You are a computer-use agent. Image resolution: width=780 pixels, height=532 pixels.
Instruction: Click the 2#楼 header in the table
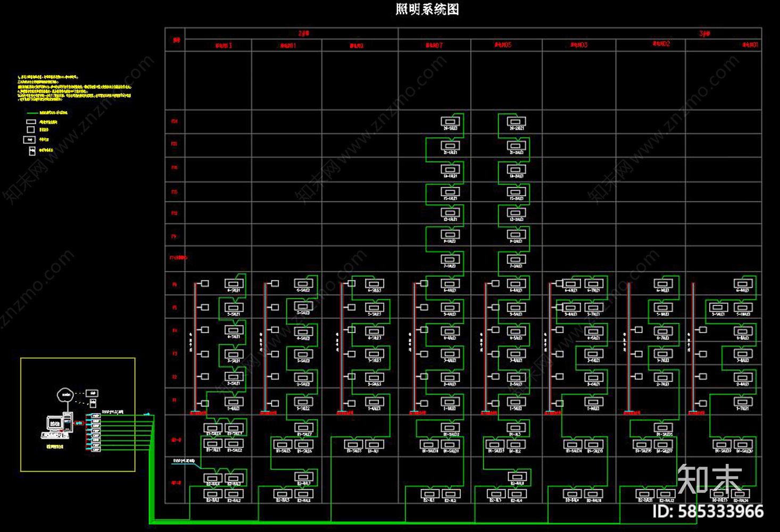coord(304,34)
